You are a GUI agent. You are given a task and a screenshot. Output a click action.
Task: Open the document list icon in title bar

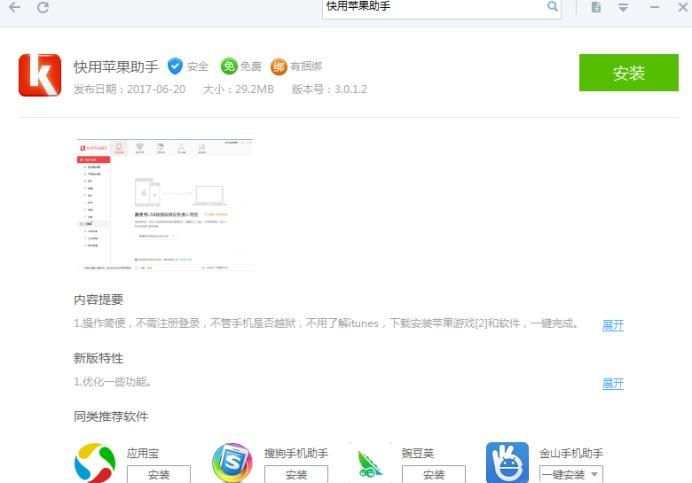pyautogui.click(x=596, y=7)
